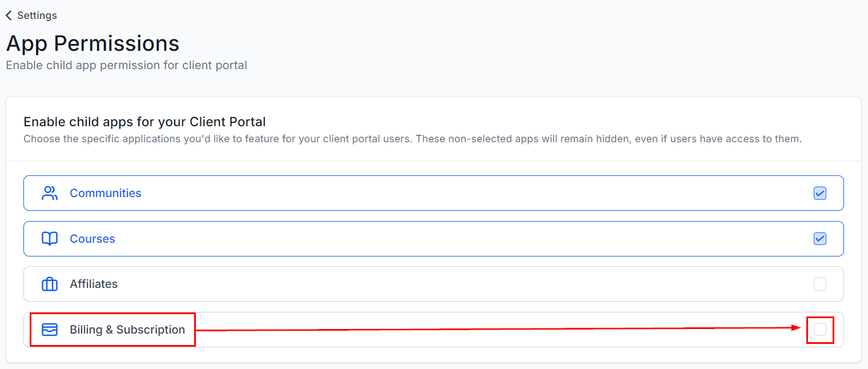Click the 'Enable child apps for your Client Portal' heading
The image size is (868, 369).
click(x=144, y=122)
